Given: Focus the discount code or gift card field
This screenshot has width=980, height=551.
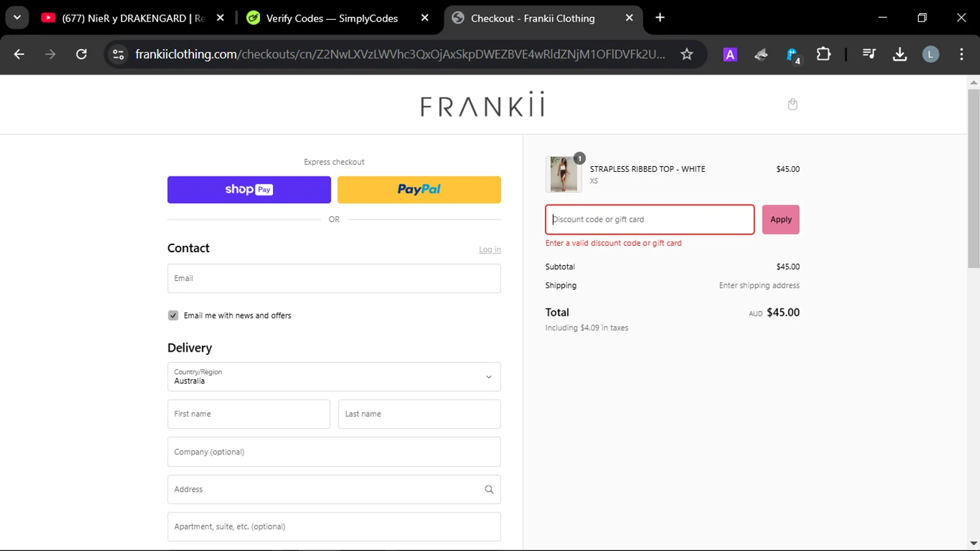Looking at the screenshot, I should [x=650, y=220].
